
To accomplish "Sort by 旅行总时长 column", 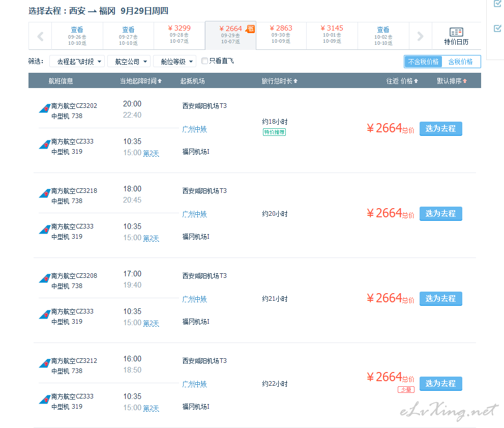I will [280, 81].
